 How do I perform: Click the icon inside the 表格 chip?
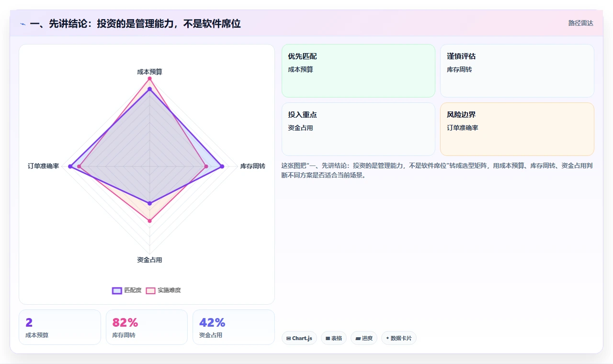328,338
